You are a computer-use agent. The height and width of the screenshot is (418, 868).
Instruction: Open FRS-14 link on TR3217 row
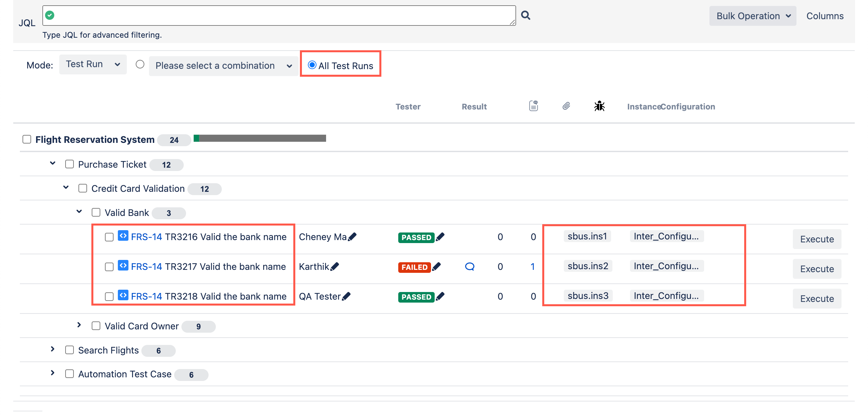146,267
